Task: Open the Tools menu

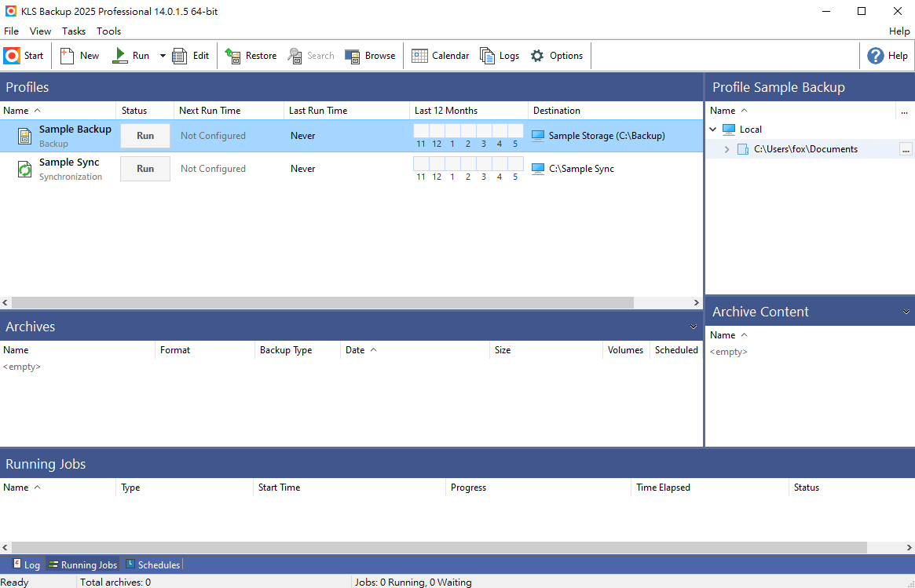Action: [108, 31]
